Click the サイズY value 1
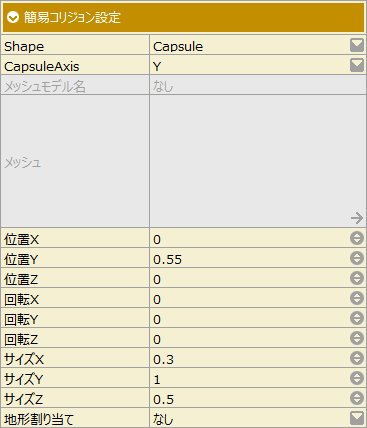367x428 pixels. pyautogui.click(x=157, y=380)
